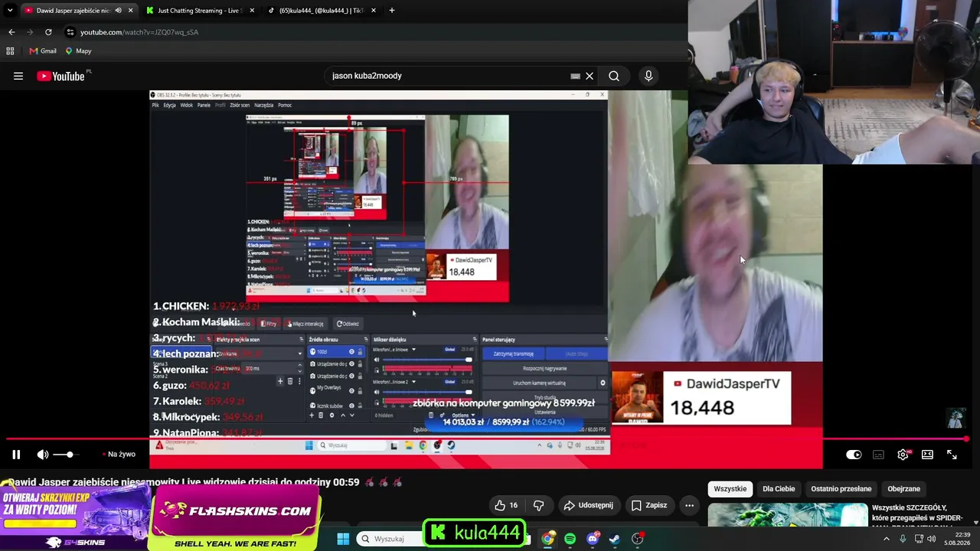Open system volume from the tray

tap(932, 539)
